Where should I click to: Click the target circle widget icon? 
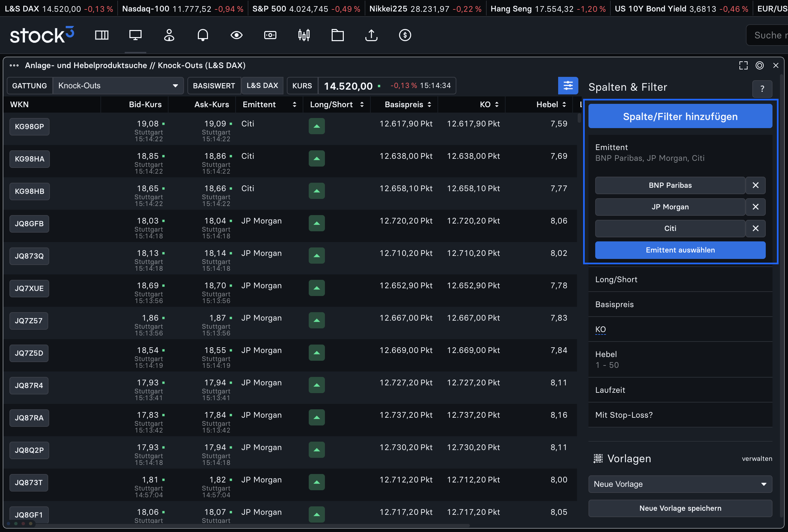click(x=759, y=65)
